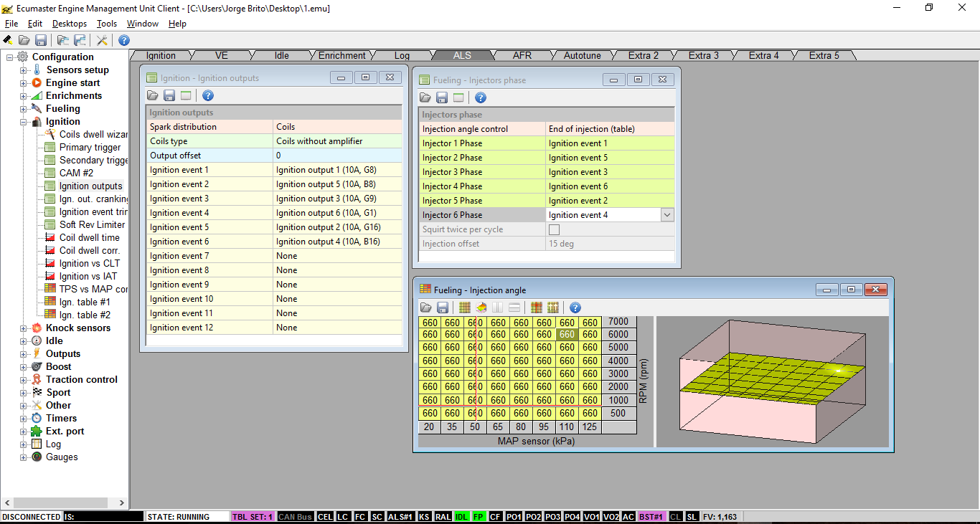Click the 3D view icon in Injection angle toolbar
Viewport: 980px width, 524px height.
point(481,308)
